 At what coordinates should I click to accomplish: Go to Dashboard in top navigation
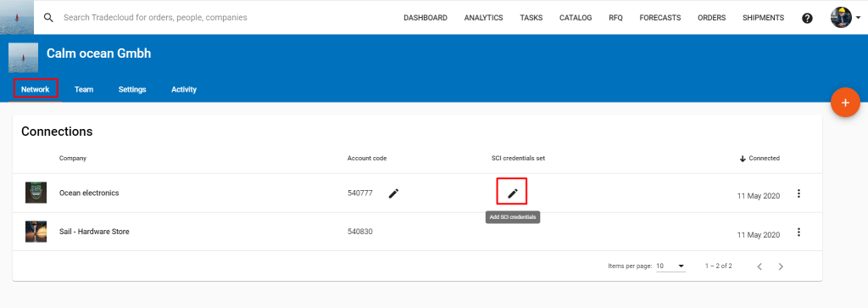tap(426, 18)
